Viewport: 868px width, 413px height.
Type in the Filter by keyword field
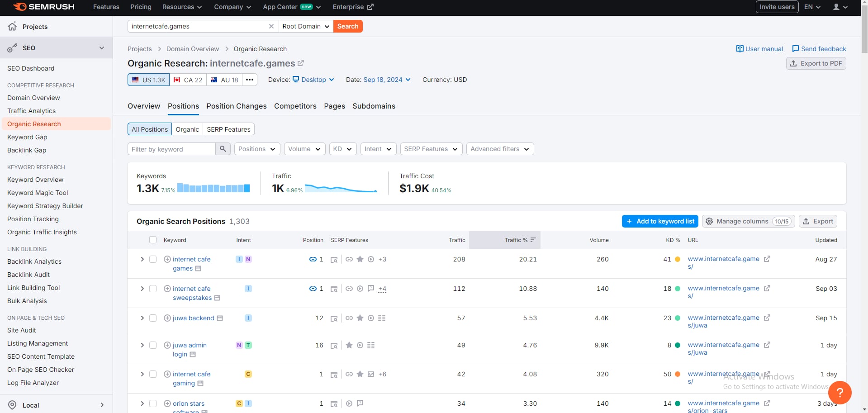172,149
